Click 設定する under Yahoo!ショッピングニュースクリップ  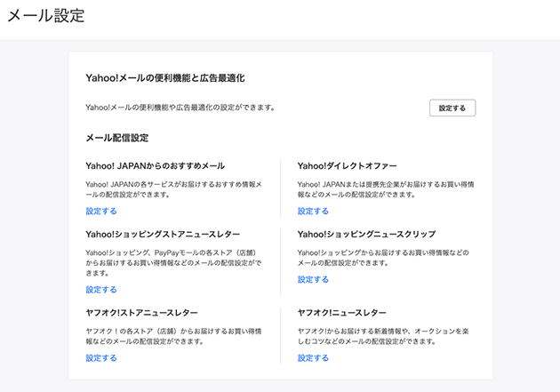(x=313, y=279)
